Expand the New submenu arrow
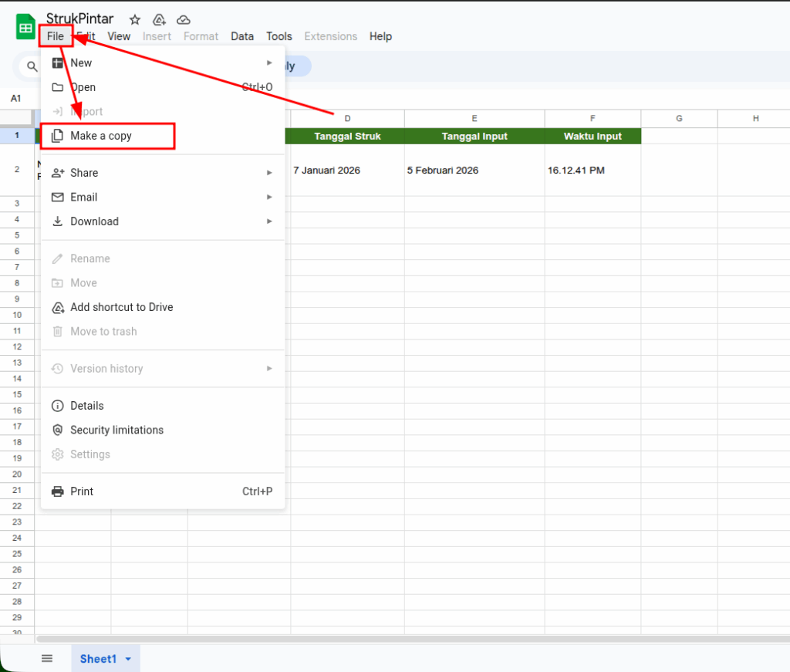Screen dimensions: 790x672 click(x=269, y=63)
